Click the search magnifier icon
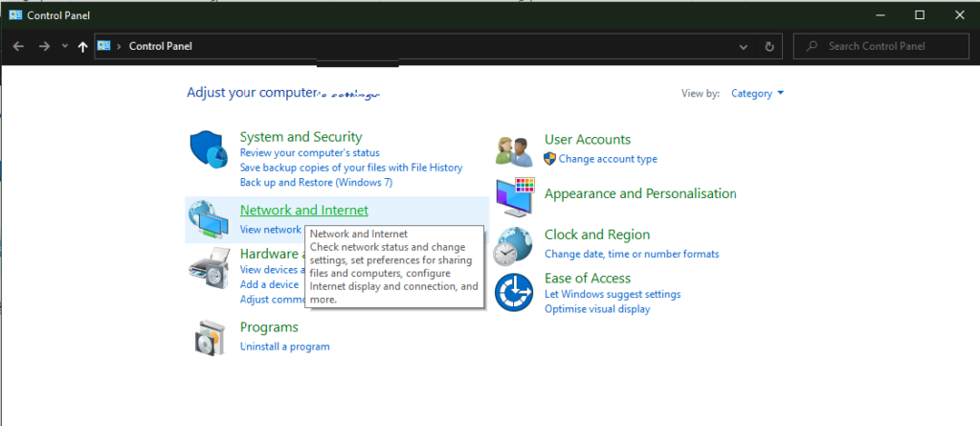 tap(812, 46)
